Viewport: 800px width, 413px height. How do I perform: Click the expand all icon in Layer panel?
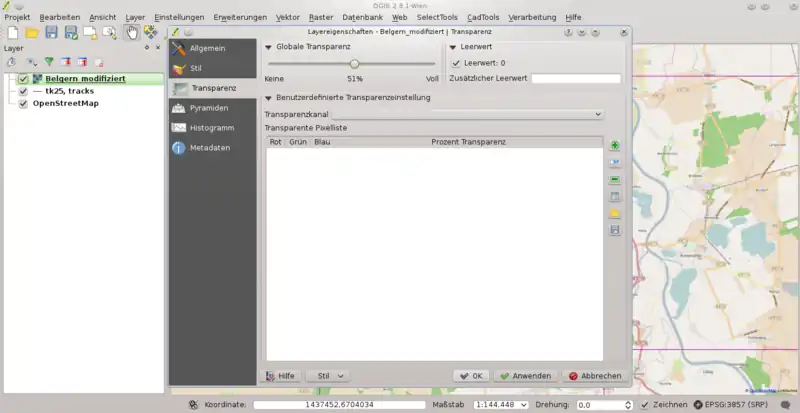(x=65, y=62)
